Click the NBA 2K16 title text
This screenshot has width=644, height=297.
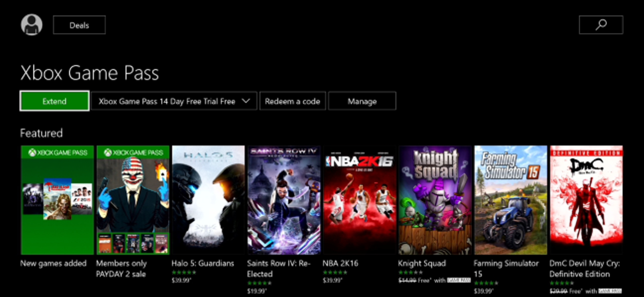[341, 264]
